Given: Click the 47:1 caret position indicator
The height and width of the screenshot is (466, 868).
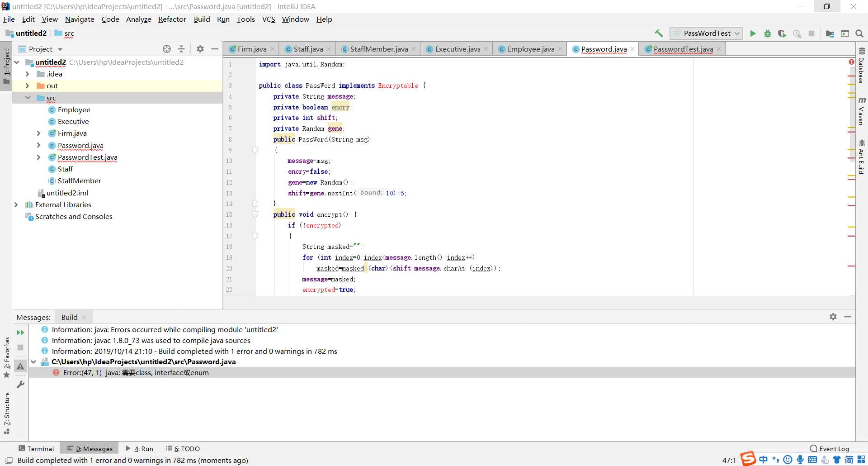Looking at the screenshot, I should tap(729, 460).
